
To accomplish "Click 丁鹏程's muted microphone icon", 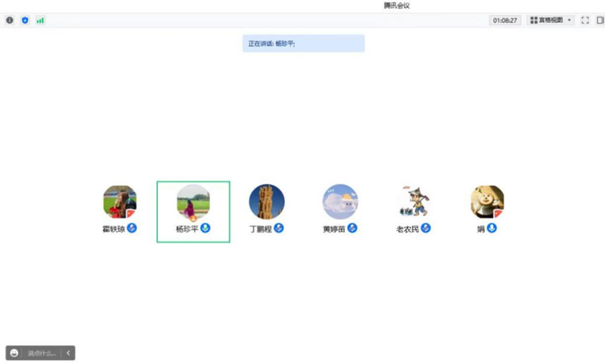I will click(278, 228).
